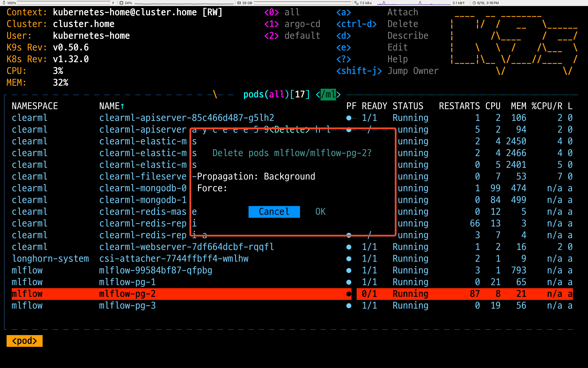Click the CPU chip icon showing 24%
The height and width of the screenshot is (368, 588).
tap(121, 3)
